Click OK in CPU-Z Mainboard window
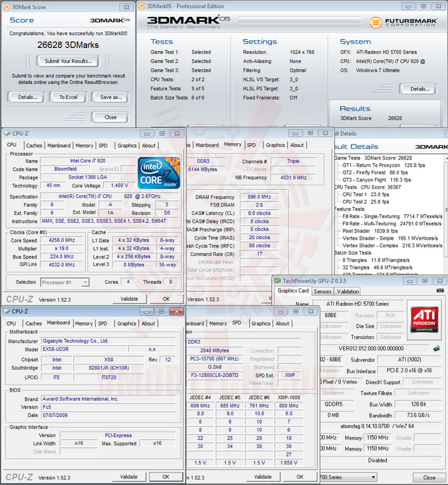Viewport: 448px width, 485px height. tap(166, 477)
